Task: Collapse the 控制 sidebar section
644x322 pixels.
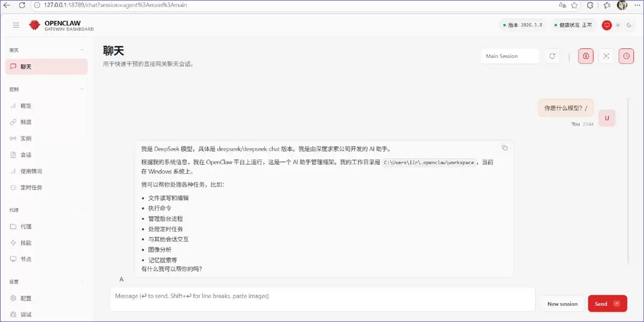Action: [x=82, y=89]
